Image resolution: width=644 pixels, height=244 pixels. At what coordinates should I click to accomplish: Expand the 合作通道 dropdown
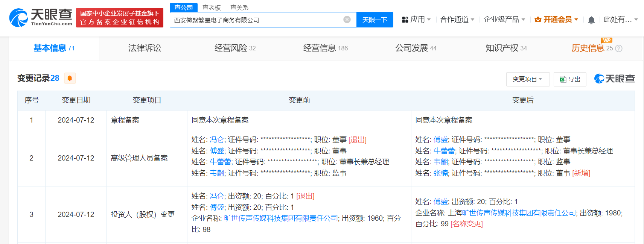457,20
